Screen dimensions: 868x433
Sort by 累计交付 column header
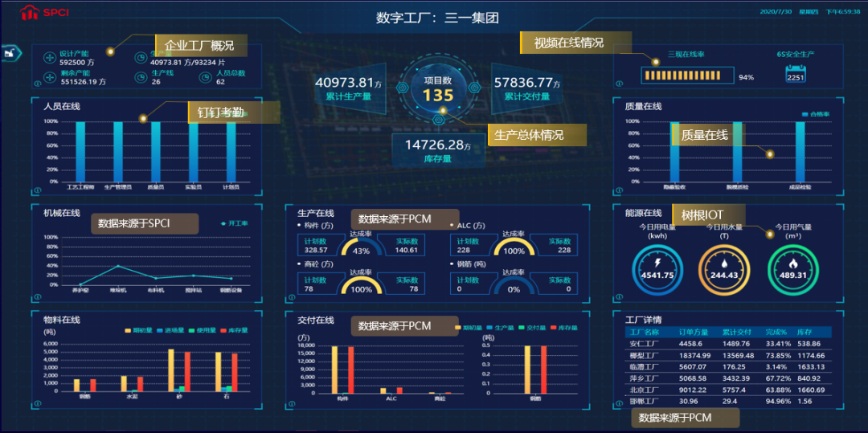point(737,333)
